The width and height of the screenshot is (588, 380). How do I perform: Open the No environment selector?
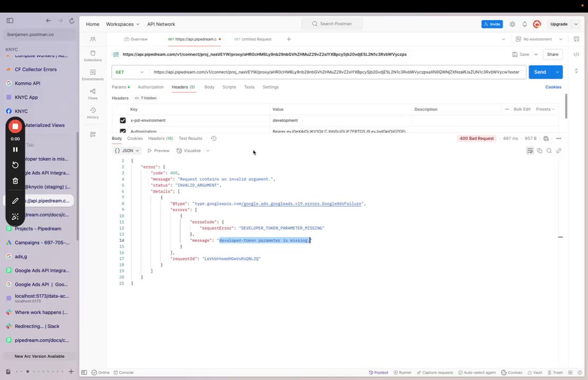coord(539,39)
